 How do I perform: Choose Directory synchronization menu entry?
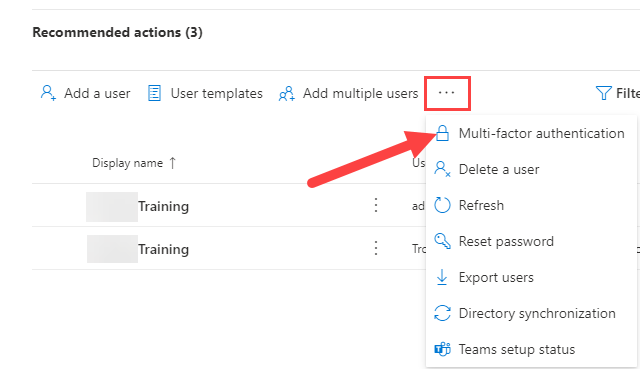pyautogui.click(x=531, y=313)
